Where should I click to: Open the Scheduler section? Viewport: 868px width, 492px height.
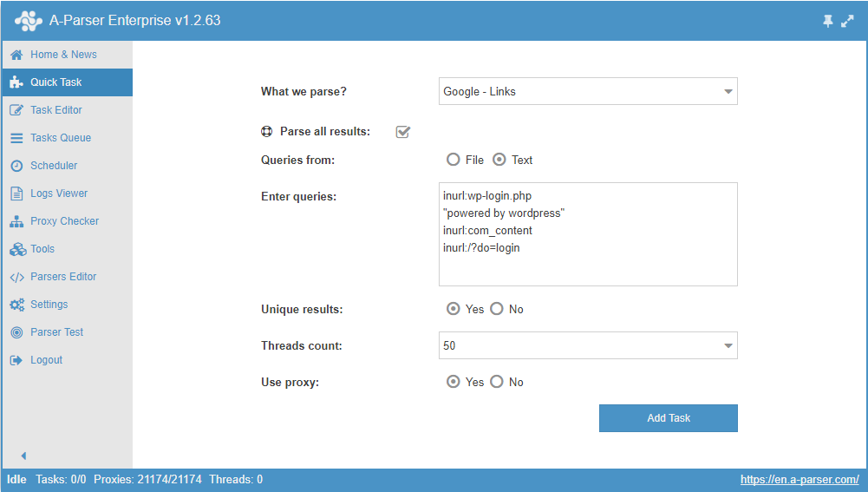click(x=67, y=166)
